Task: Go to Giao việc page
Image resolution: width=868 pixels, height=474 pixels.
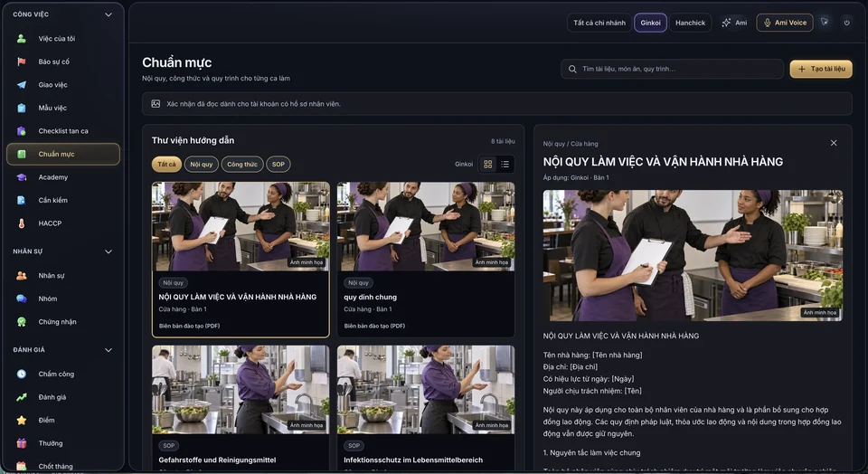Action: tap(62, 85)
